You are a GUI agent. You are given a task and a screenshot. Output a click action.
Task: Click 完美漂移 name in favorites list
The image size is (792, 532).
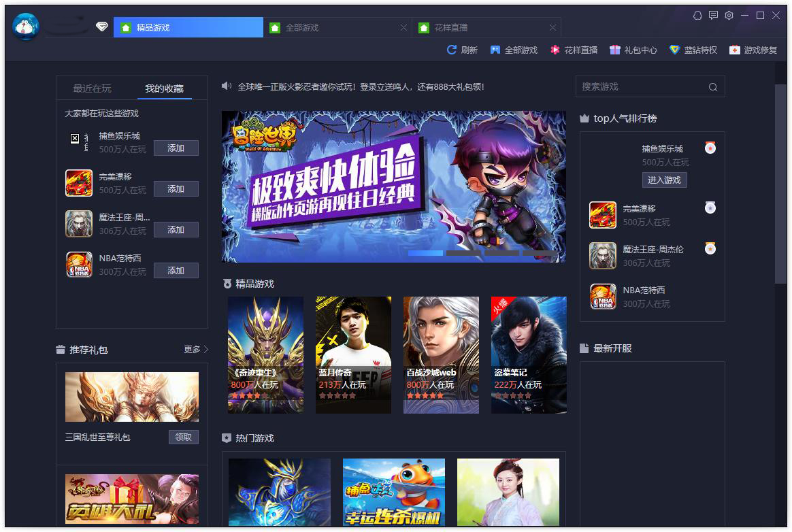coord(115,176)
